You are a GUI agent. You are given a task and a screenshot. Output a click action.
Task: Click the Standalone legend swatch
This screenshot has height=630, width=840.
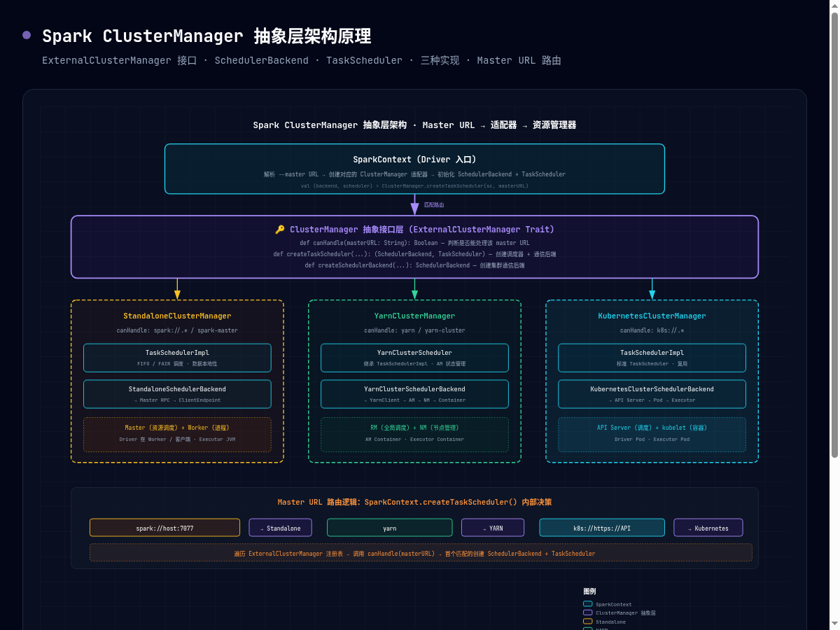[588, 622]
